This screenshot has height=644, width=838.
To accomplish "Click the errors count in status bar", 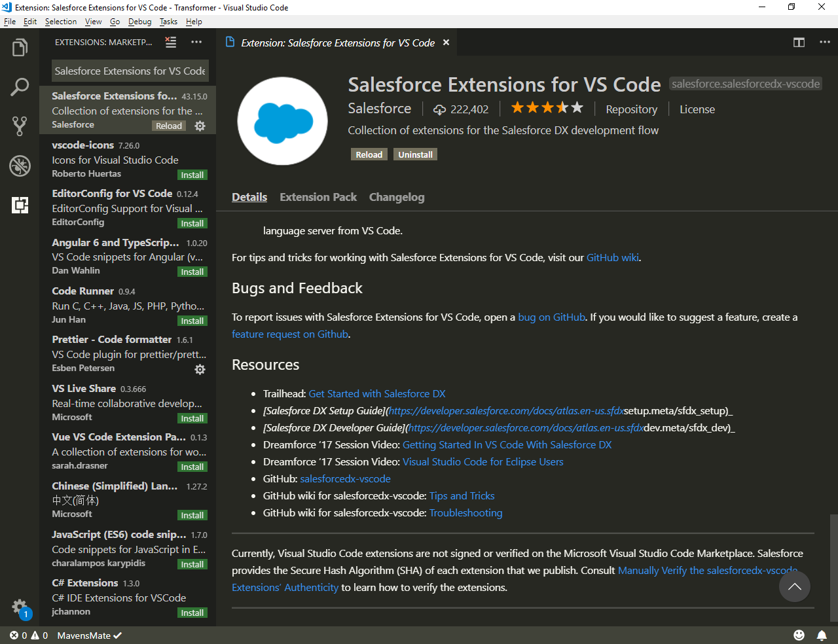I will click(x=18, y=635).
